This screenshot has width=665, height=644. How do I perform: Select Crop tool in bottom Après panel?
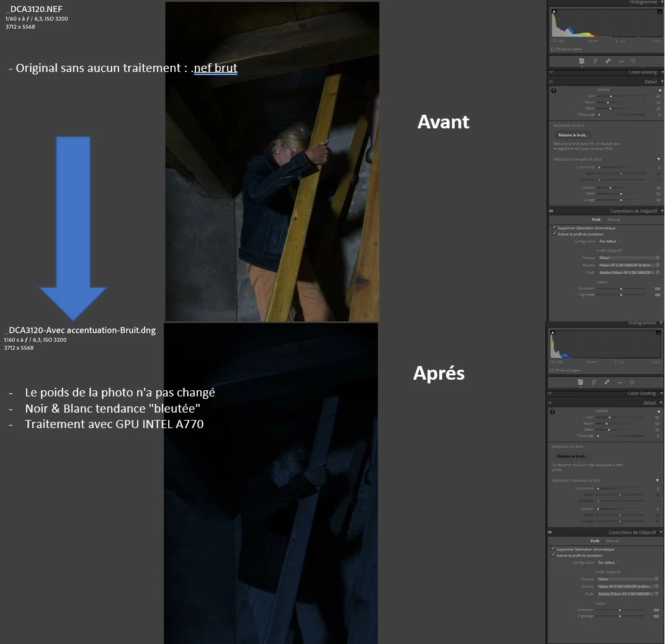point(594,382)
